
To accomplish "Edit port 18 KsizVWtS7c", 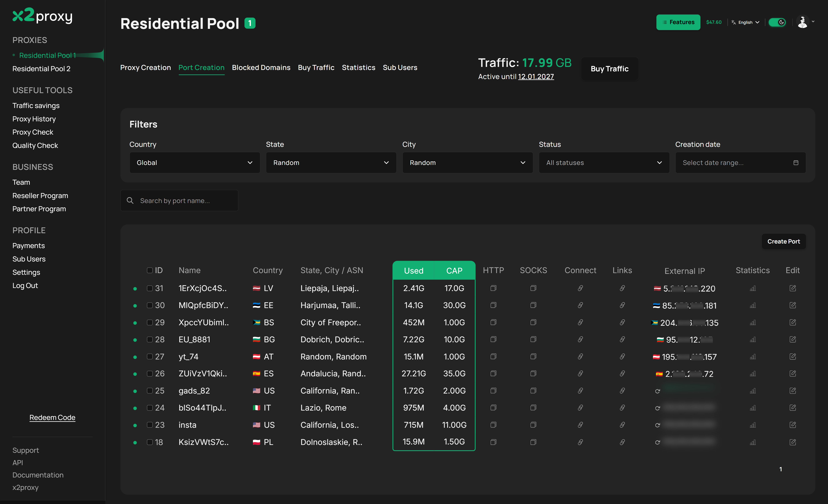I will pyautogui.click(x=793, y=442).
